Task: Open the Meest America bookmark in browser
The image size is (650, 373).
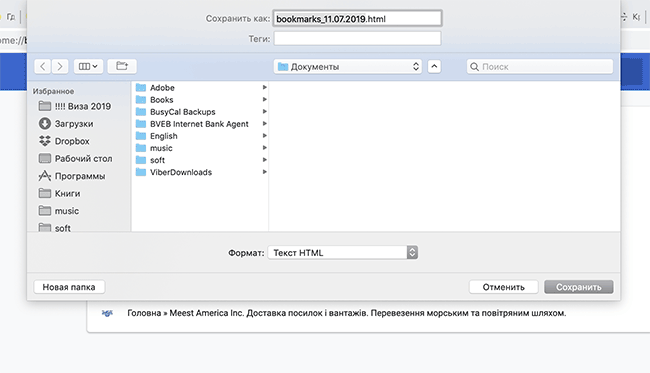Action: (347, 313)
